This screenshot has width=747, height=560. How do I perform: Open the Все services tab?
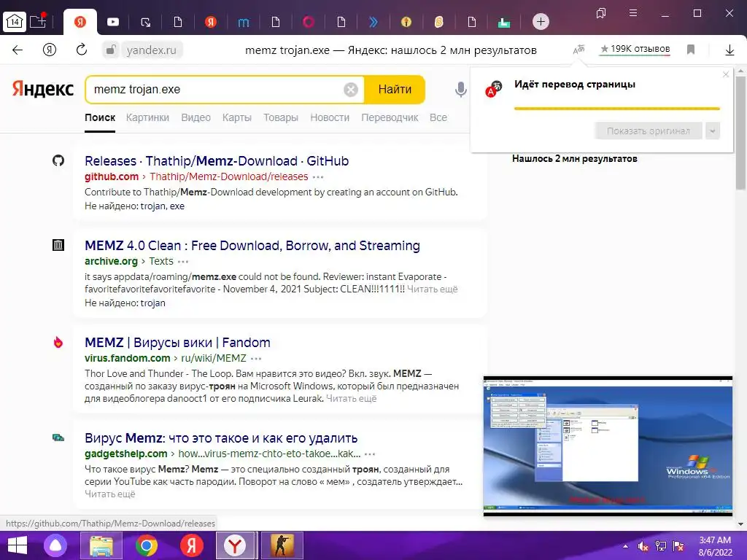(x=438, y=117)
